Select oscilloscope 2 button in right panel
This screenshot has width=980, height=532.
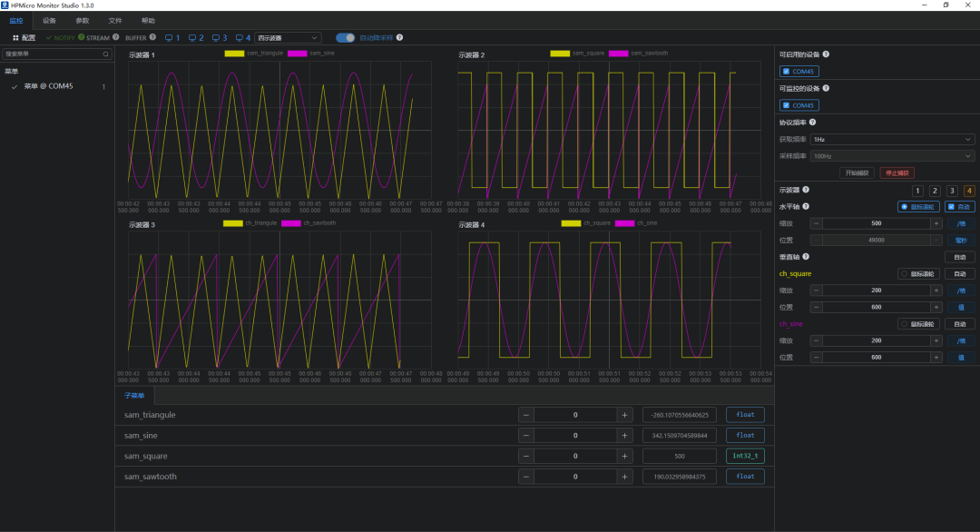pyautogui.click(x=934, y=191)
